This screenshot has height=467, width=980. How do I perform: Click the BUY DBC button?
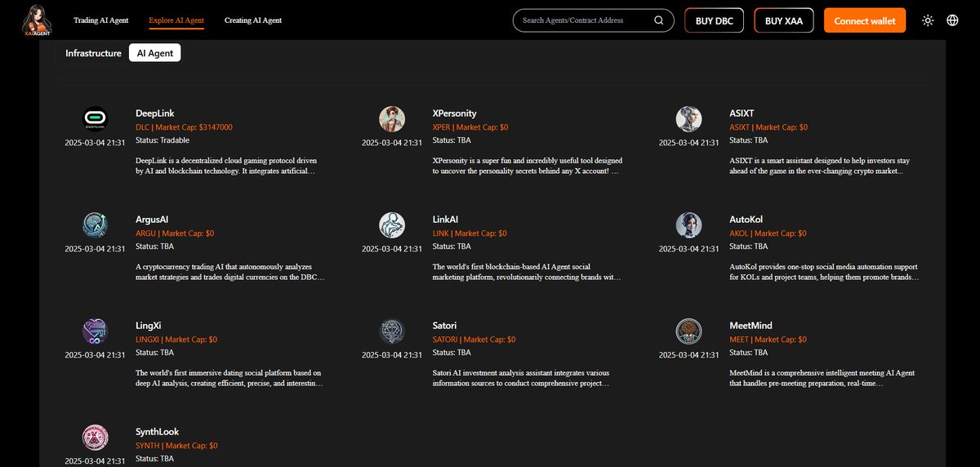click(714, 20)
